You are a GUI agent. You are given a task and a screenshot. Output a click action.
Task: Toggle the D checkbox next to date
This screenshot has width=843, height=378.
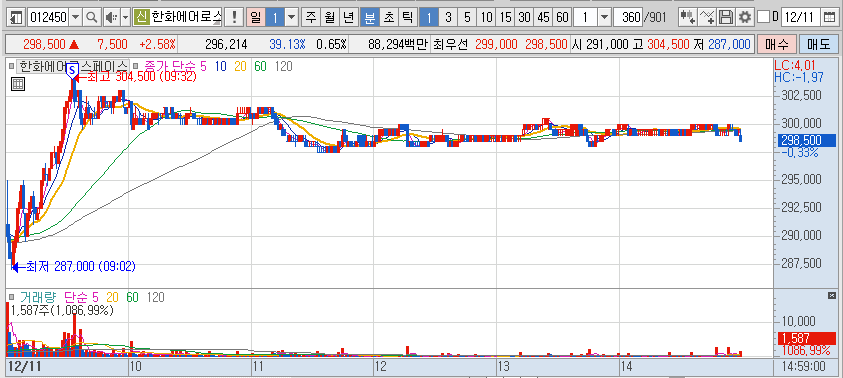click(x=762, y=18)
